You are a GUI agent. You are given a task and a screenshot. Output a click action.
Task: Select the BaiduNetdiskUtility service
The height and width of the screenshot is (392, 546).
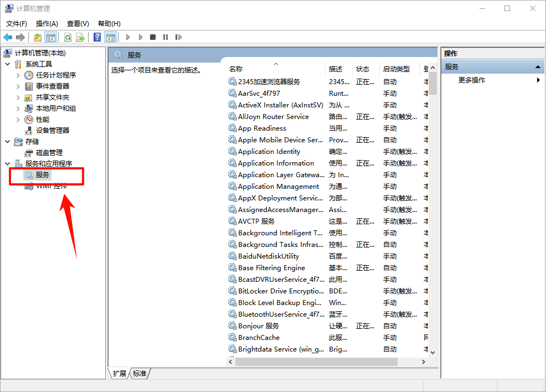pos(328,256)
